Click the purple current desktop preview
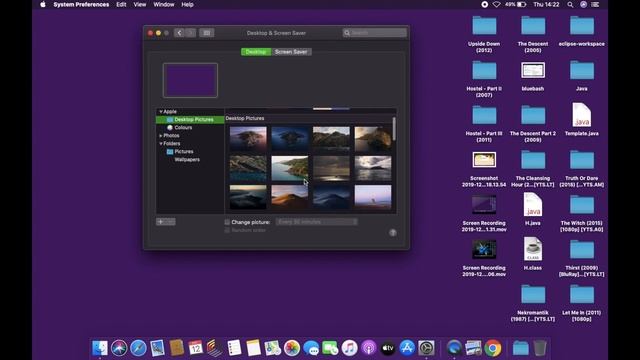Image resolution: width=640 pixels, height=360 pixels. pyautogui.click(x=190, y=80)
